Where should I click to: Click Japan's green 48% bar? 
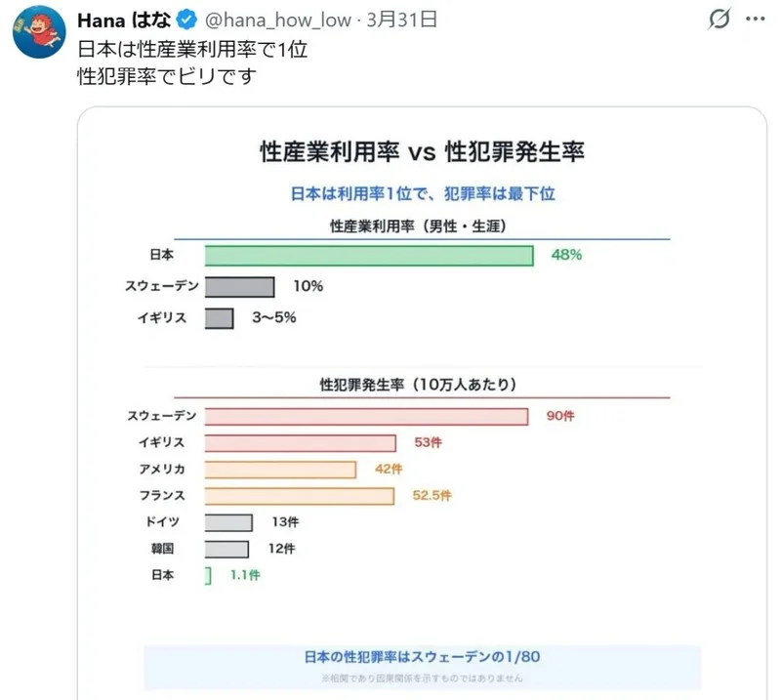click(x=369, y=256)
